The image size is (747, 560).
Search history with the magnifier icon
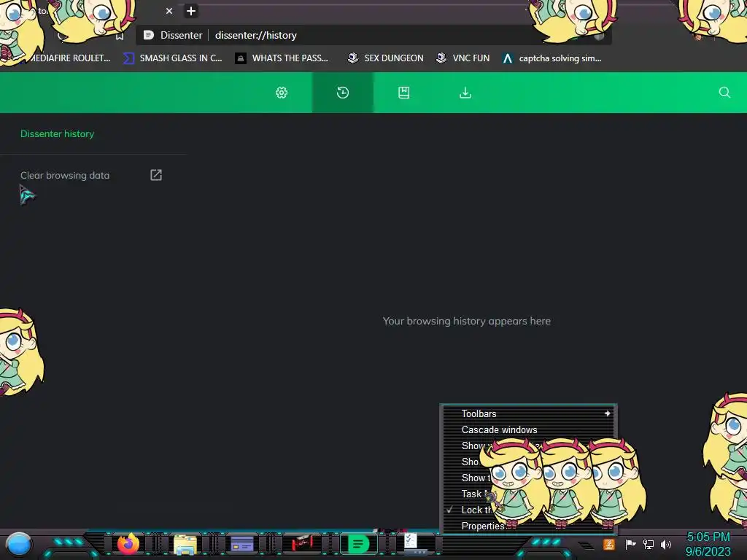point(724,93)
